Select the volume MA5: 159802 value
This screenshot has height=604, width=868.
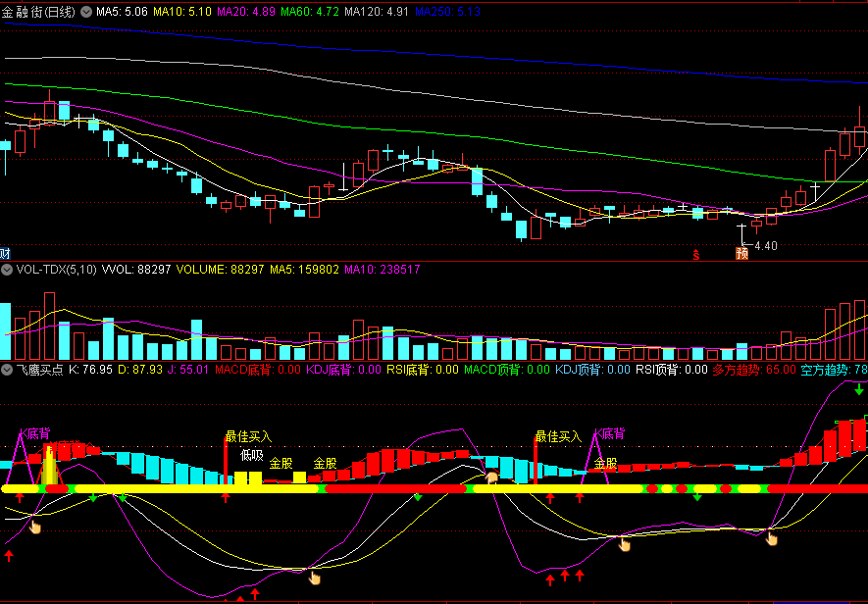(x=304, y=270)
